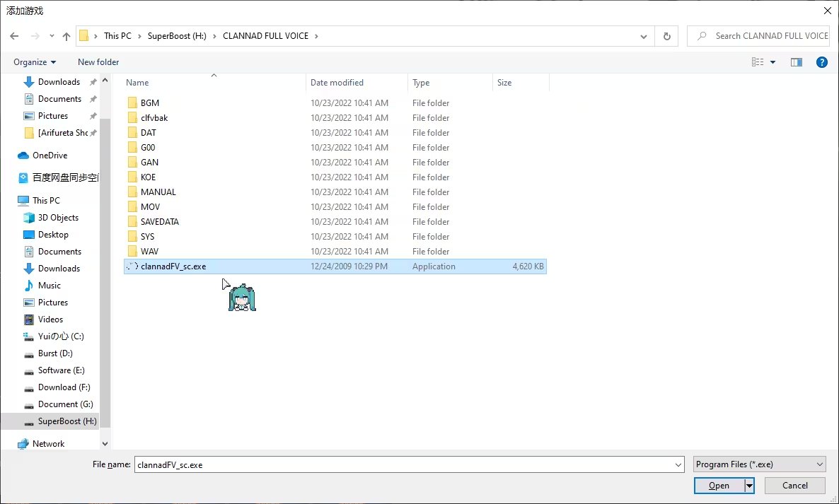Open Documents under This PC

coord(59,252)
